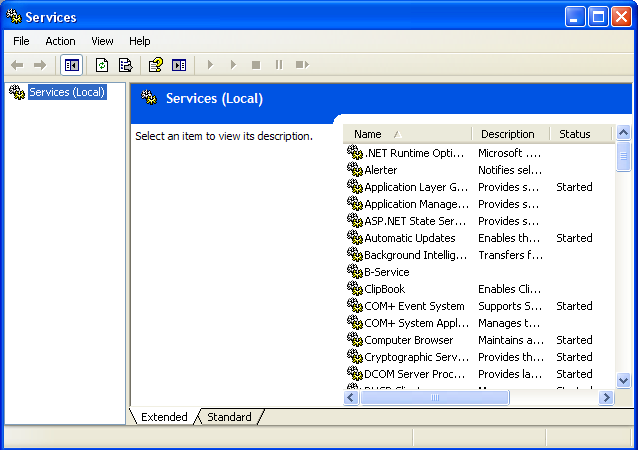Sort services by Name column header
638x450 pixels.
click(x=407, y=134)
